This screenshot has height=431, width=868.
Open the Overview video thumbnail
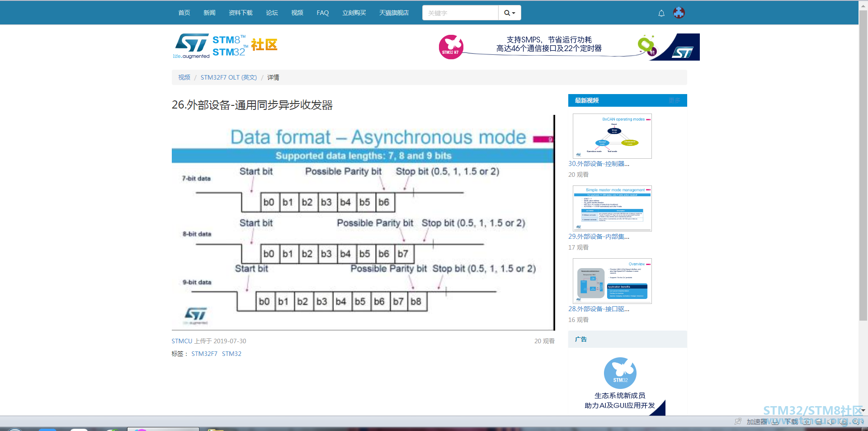(x=612, y=281)
